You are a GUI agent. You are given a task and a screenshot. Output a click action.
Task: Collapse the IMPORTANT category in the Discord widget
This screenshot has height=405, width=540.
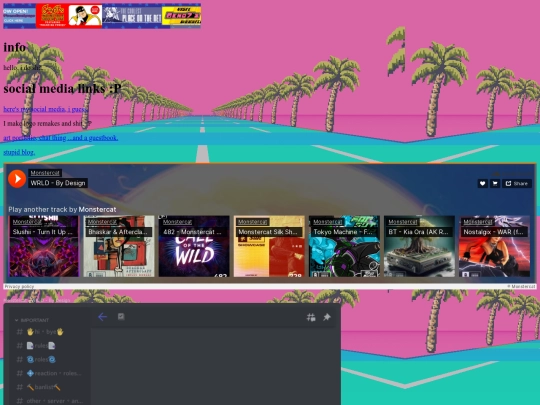[x=32, y=320]
